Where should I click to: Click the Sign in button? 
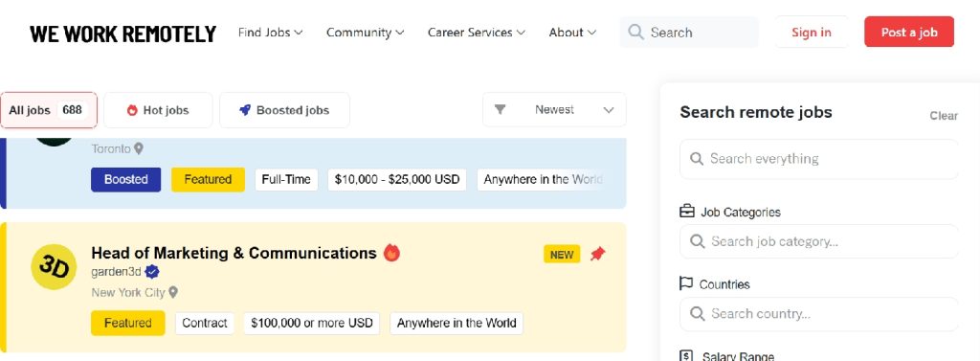click(x=812, y=32)
